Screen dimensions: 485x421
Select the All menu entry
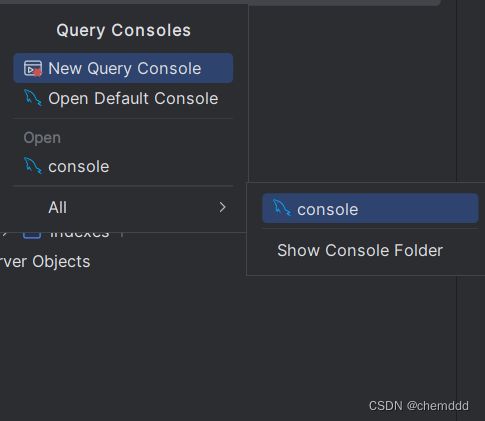123,207
